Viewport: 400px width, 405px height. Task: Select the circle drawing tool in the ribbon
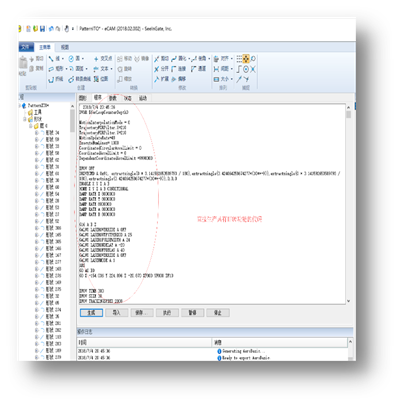[71, 59]
